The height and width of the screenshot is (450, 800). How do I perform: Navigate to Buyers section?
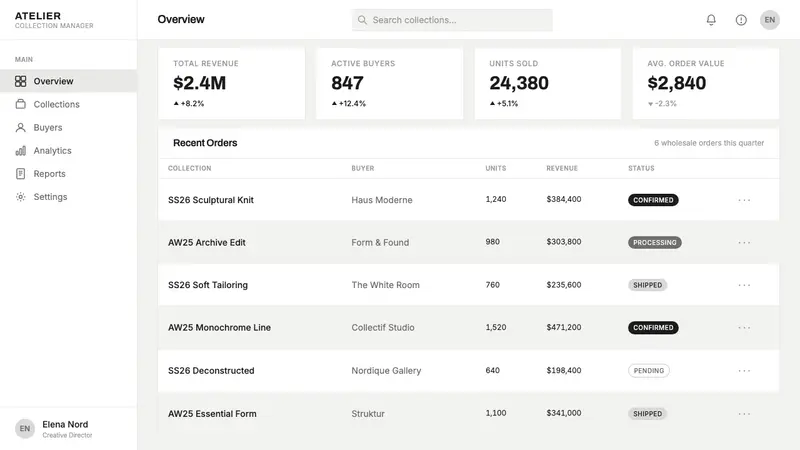pyautogui.click(x=68, y=128)
